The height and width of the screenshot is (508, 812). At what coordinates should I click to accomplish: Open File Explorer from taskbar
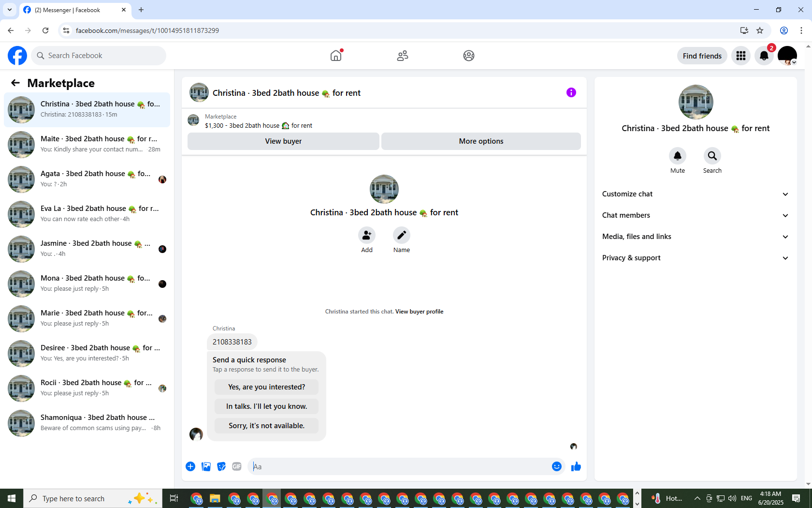(x=215, y=498)
